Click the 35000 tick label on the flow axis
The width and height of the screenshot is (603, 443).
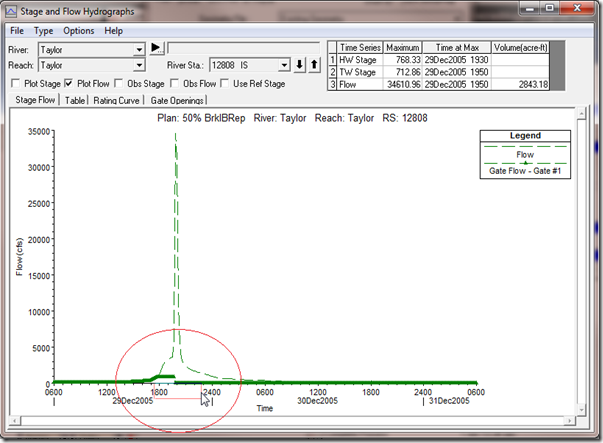coord(39,132)
